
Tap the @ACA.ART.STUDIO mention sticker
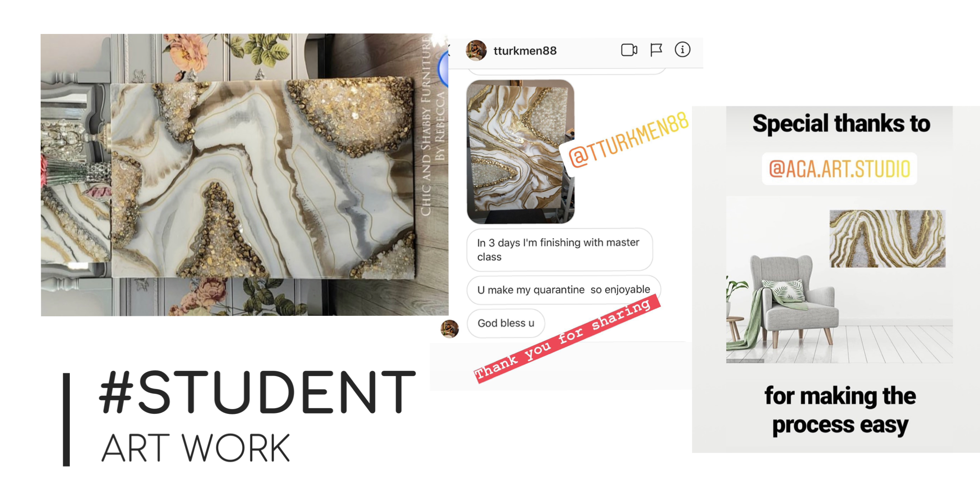coord(839,169)
